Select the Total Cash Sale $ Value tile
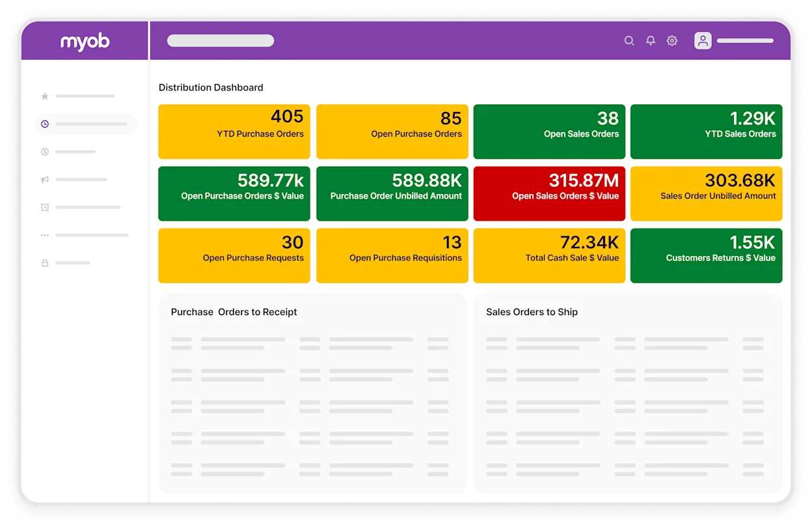Image resolution: width=812 pixels, height=528 pixels. 549,255
